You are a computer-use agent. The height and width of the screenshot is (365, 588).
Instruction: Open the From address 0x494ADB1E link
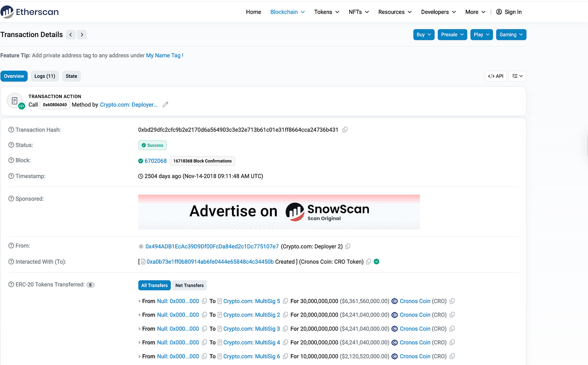(x=212, y=246)
